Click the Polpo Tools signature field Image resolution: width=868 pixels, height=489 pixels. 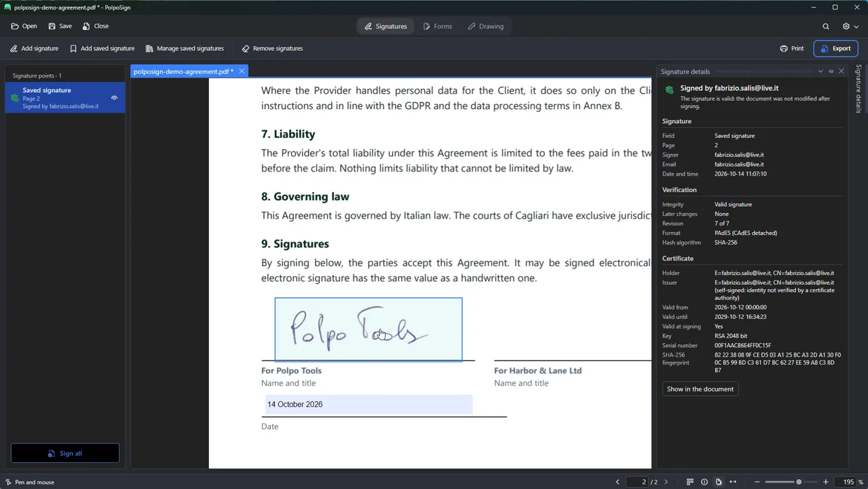[x=368, y=330]
